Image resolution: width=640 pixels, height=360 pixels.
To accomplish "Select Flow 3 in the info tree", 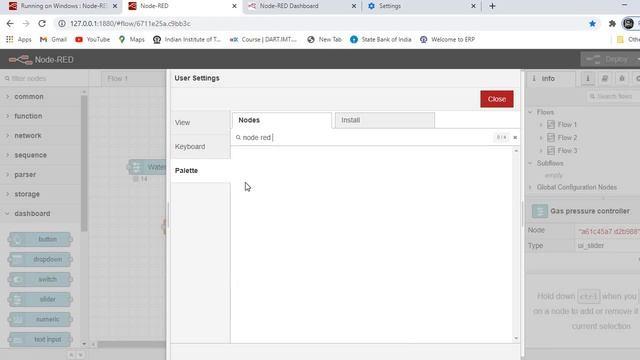I will pyautogui.click(x=567, y=151).
